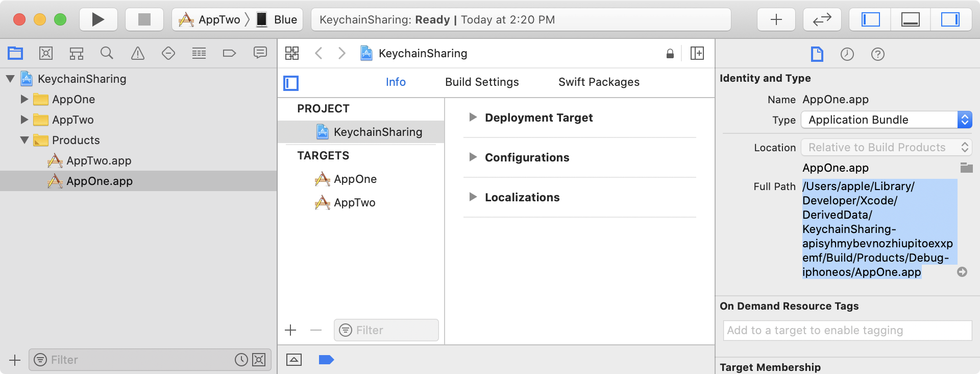Click the editor lock icon
Viewport: 980px width, 374px height.
click(x=670, y=53)
